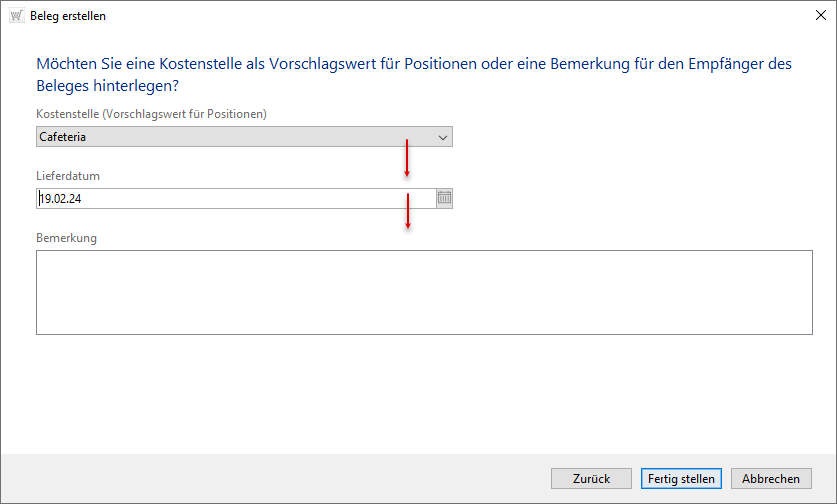837x504 pixels.
Task: Cancel using the Abbrechen button
Action: [771, 479]
